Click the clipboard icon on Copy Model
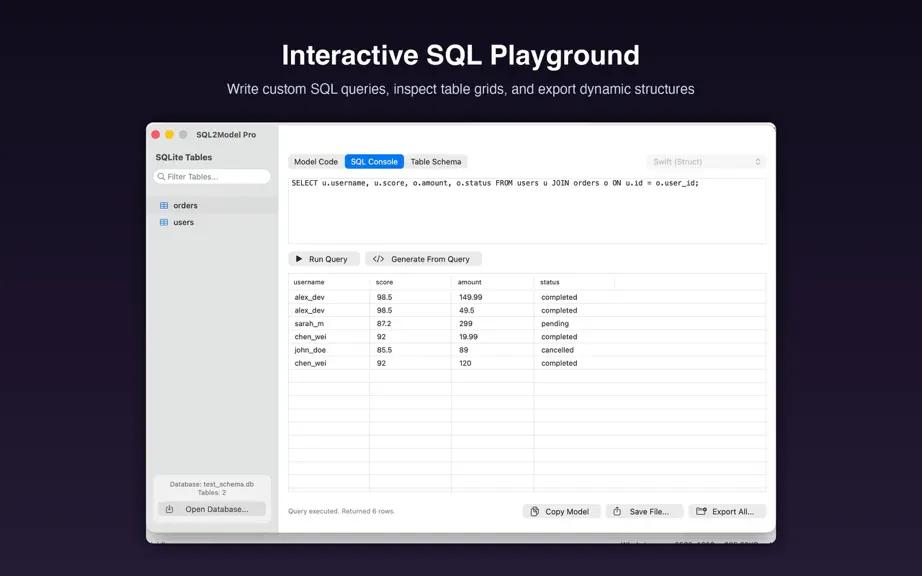This screenshot has width=922, height=576. [x=535, y=511]
